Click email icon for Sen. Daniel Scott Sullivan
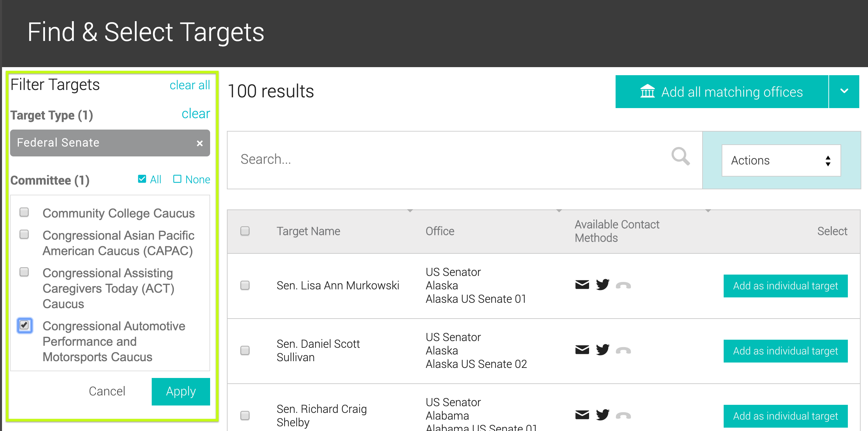Image resolution: width=868 pixels, height=431 pixels. tap(582, 350)
